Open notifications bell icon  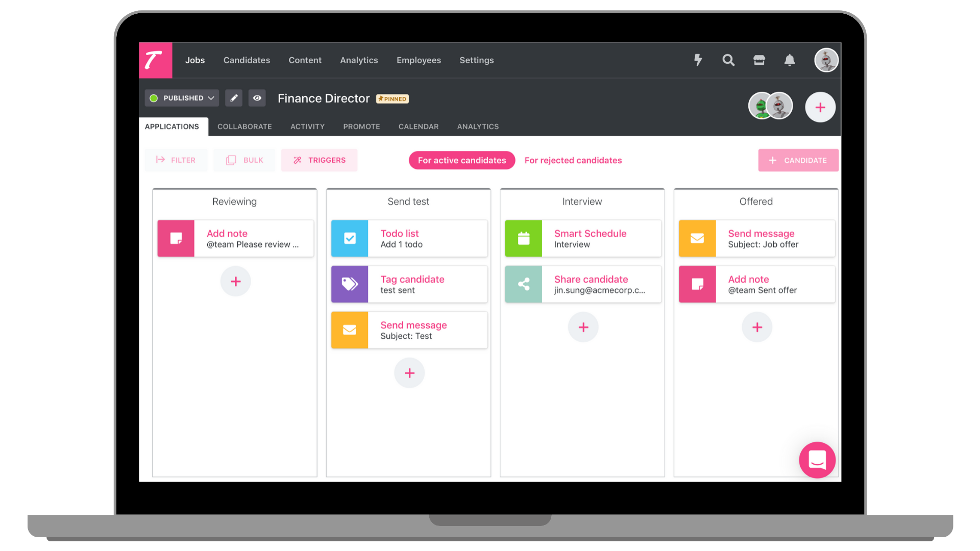click(x=790, y=60)
